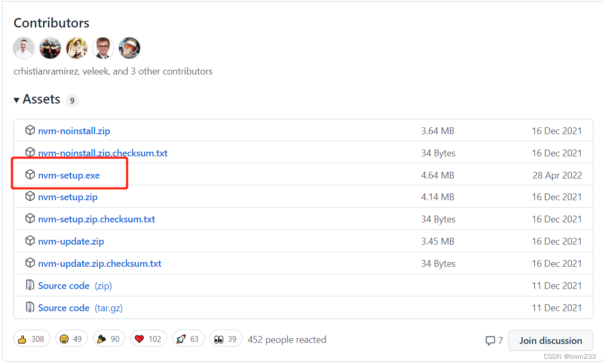The width and height of the screenshot is (604, 364).
Task: Click package icon beside nvm-noinstall.zip
Action: pos(30,130)
